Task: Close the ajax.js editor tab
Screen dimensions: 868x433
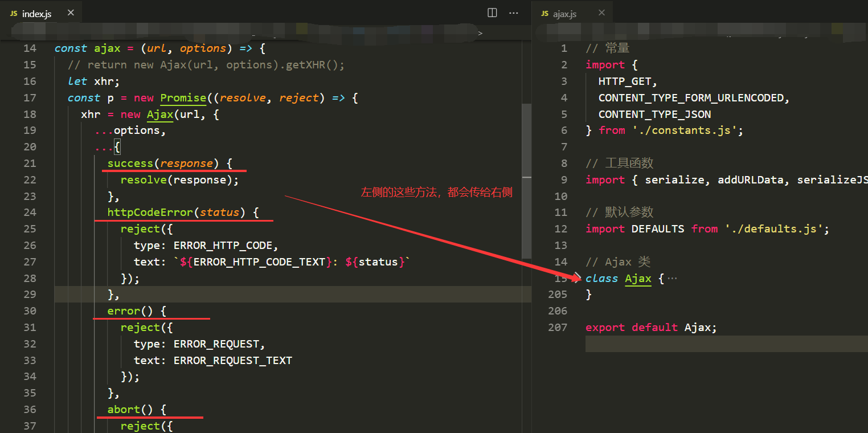Action: point(601,13)
